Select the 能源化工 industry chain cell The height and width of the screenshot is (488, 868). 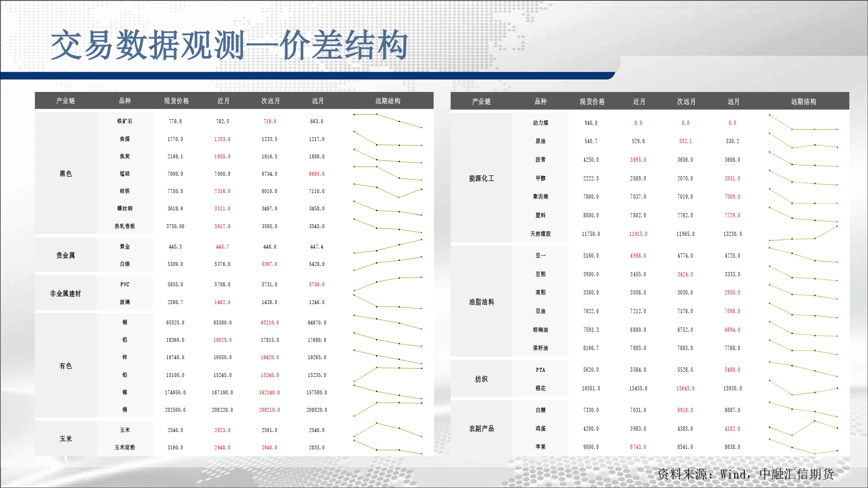tap(481, 178)
